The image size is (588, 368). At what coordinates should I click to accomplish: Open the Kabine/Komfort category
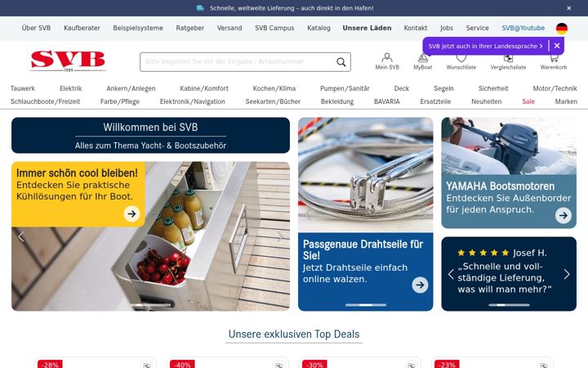tap(204, 88)
